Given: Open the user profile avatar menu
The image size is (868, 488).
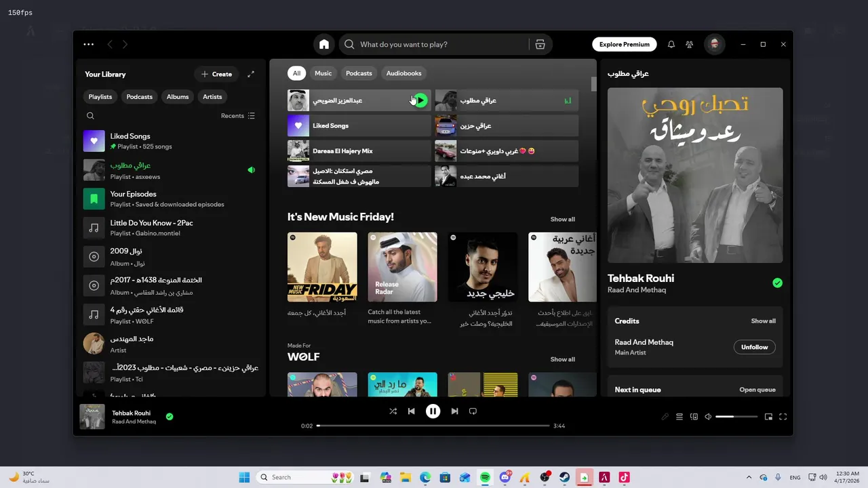Looking at the screenshot, I should point(714,44).
